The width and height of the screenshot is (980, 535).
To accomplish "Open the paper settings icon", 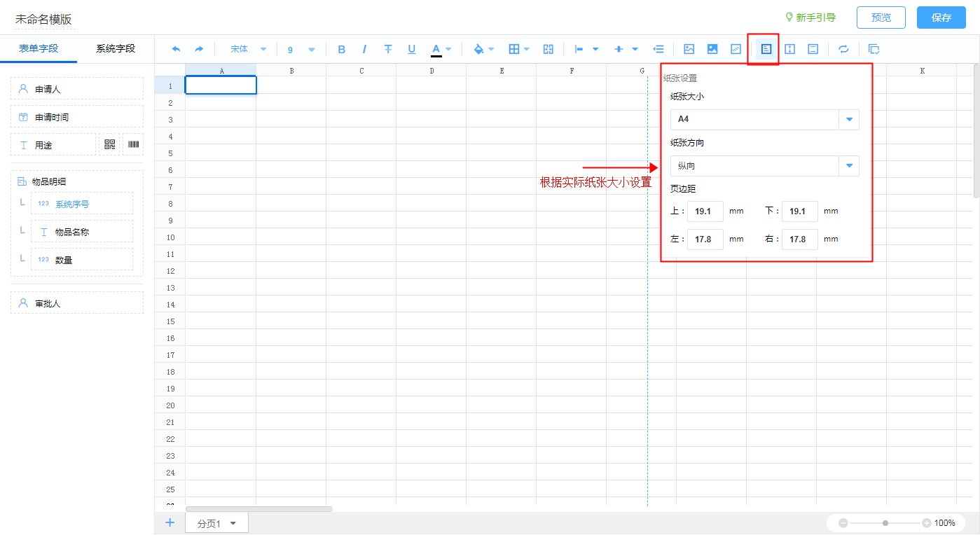I will click(766, 49).
